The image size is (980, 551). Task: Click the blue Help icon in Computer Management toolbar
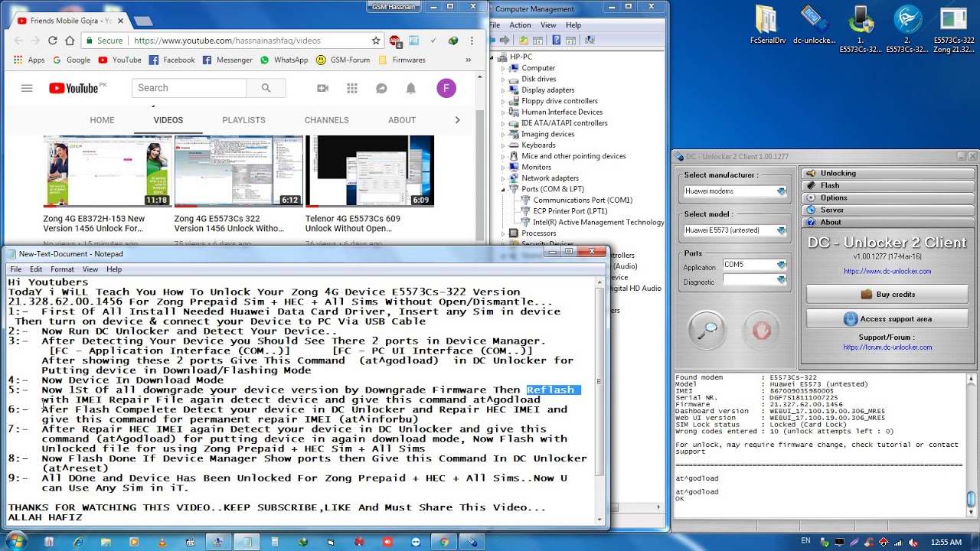point(557,40)
